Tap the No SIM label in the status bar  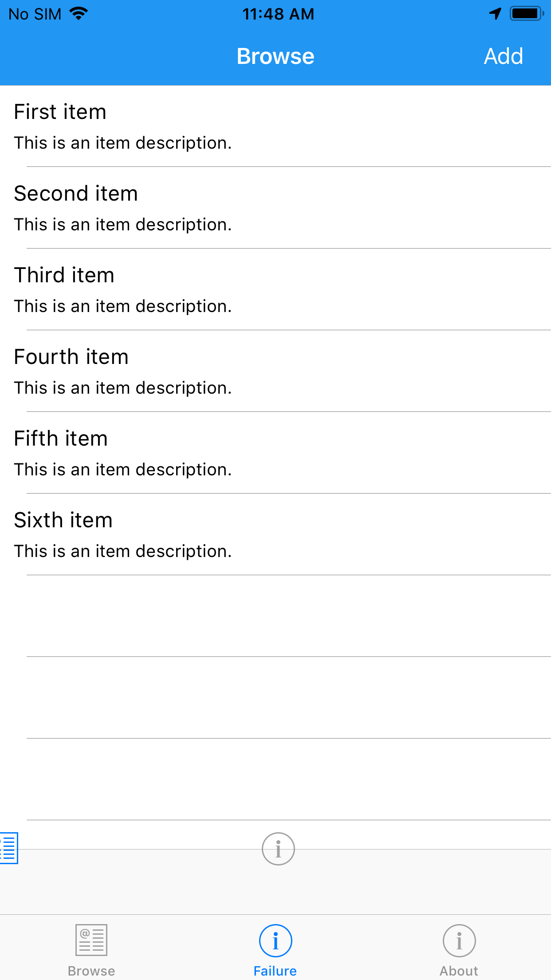35,13
